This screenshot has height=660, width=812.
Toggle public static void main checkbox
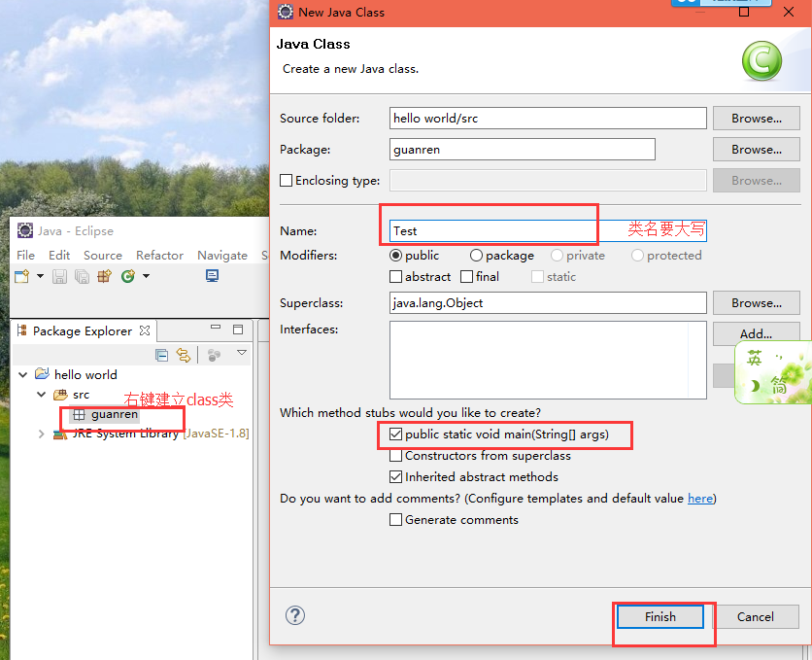(395, 434)
